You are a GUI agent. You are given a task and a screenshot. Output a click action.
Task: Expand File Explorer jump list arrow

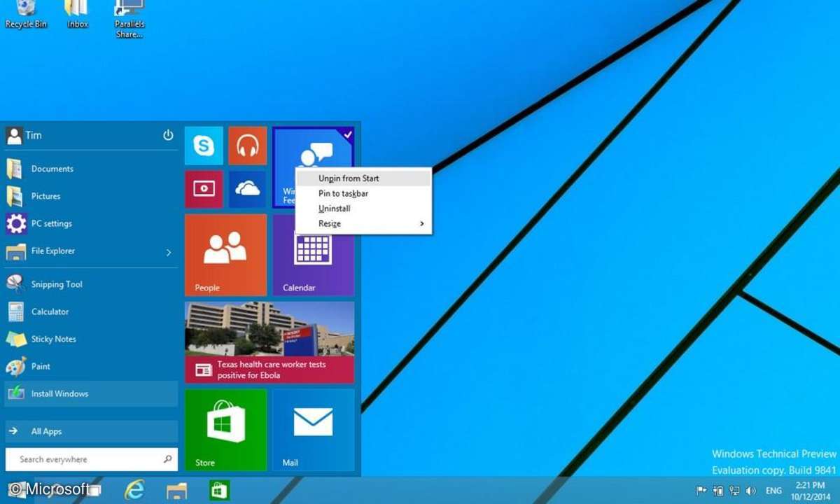(x=169, y=252)
